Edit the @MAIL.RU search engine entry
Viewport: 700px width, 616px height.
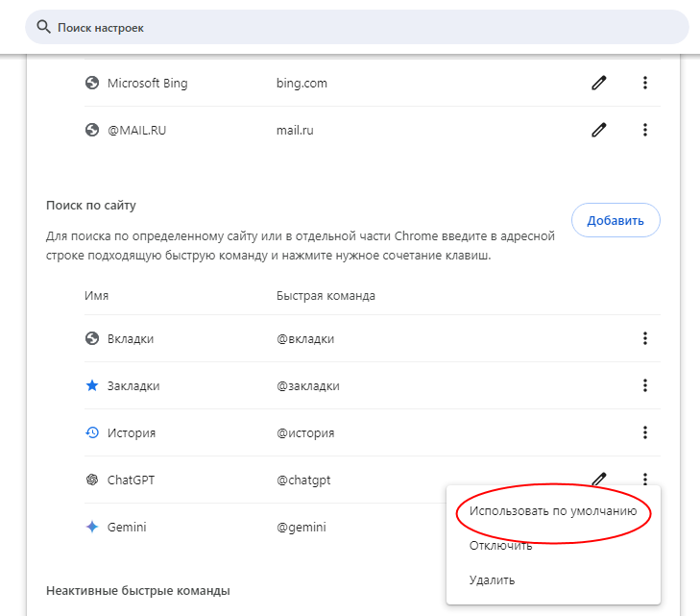pos(598,130)
